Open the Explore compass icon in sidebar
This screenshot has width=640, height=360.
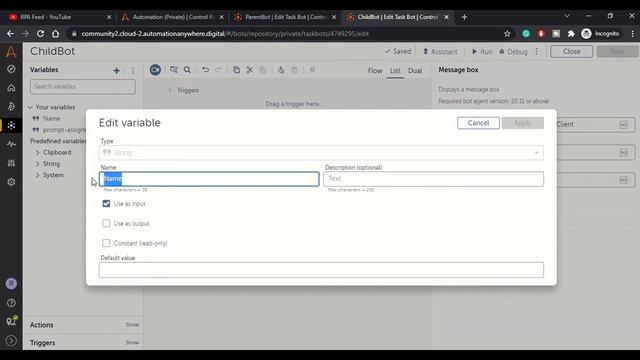point(11,69)
